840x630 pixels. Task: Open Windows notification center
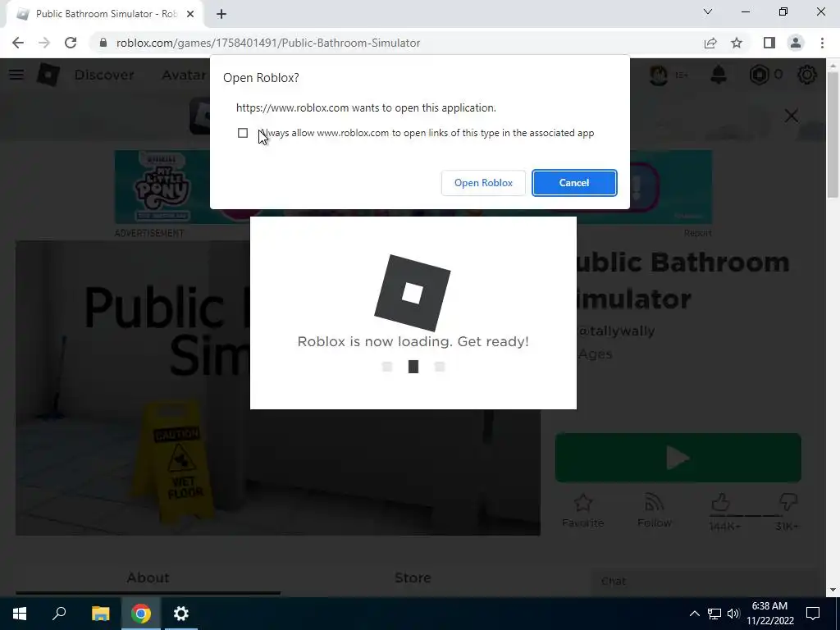[813, 614]
